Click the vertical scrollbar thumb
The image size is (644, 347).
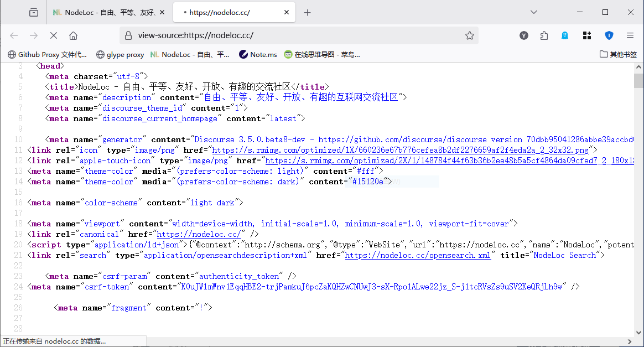coord(638,80)
